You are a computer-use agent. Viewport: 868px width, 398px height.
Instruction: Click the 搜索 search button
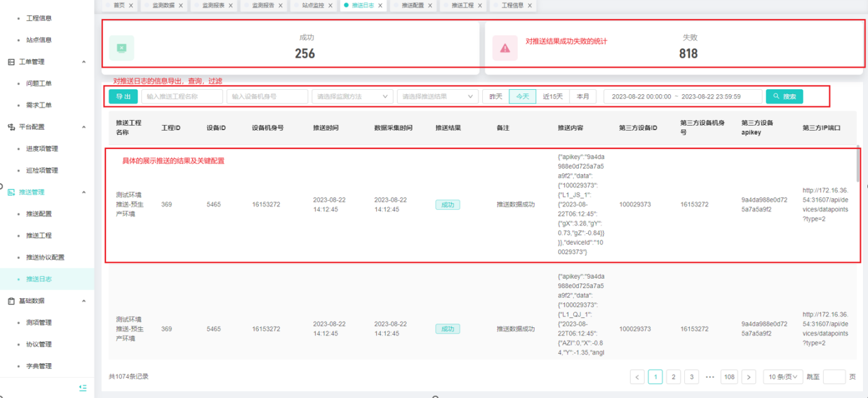click(x=784, y=97)
